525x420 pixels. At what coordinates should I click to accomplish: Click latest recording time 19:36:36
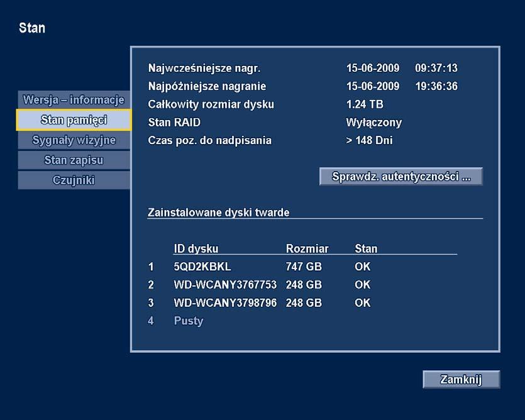(x=436, y=86)
